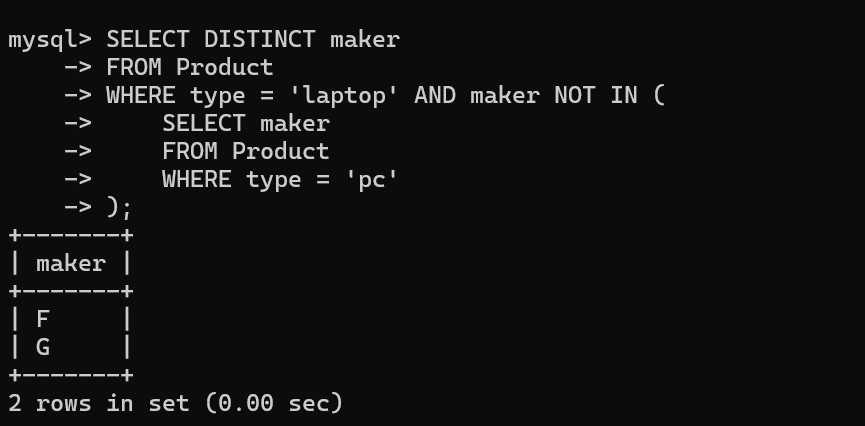865x426 pixels.
Task: Click the NOT IN keywords
Action: point(596,95)
